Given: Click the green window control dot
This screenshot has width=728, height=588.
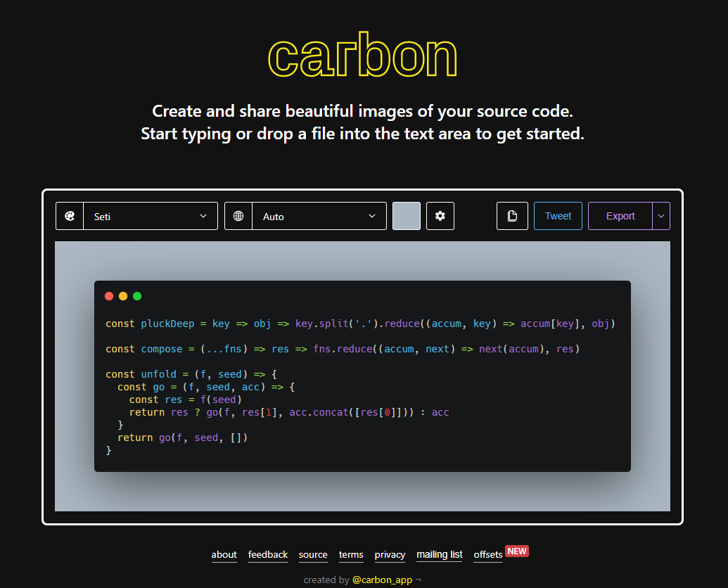Looking at the screenshot, I should [x=137, y=296].
